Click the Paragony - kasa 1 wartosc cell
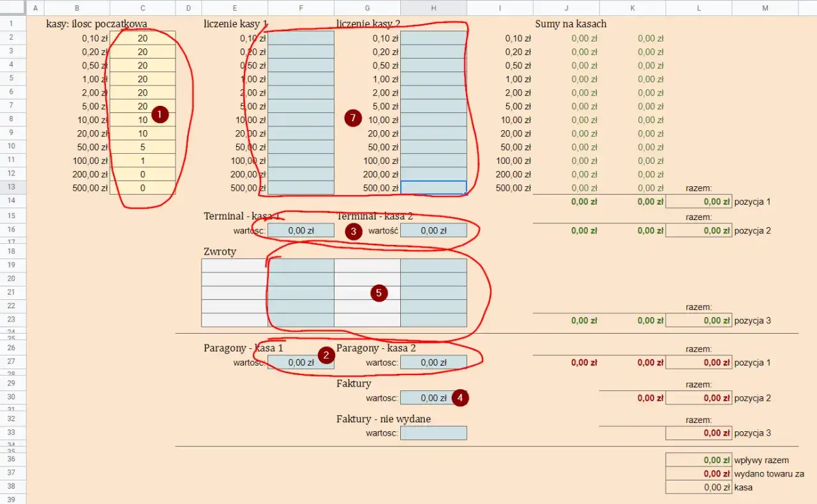The image size is (817, 504). tap(301, 362)
